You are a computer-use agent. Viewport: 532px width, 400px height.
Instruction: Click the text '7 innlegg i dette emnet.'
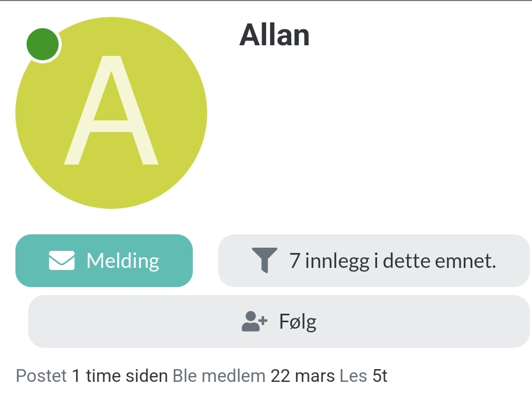pyautogui.click(x=392, y=260)
